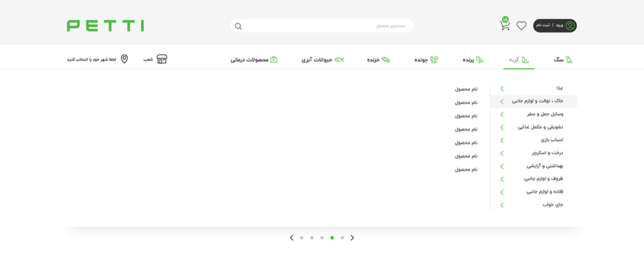The height and width of the screenshot is (257, 644).
Task: Open the shopping cart icon
Action: click(x=505, y=25)
